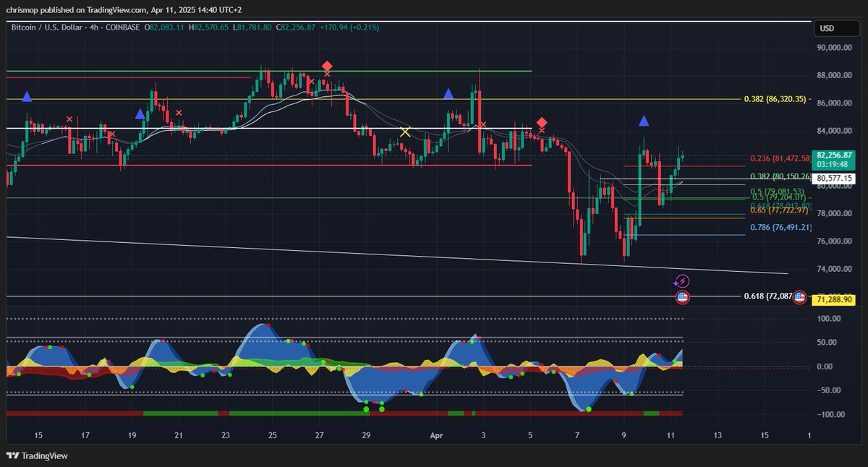
Task: Click the US flag beside the 0.618 label
Action: point(800,296)
